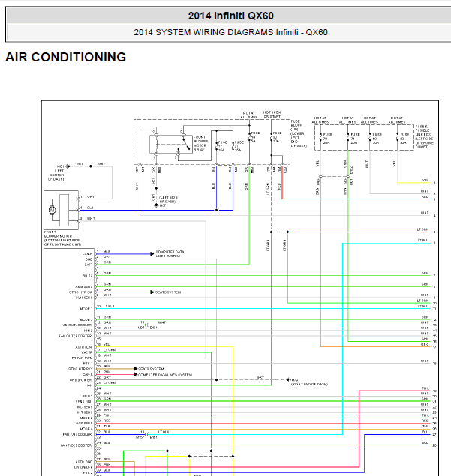Click the 'FAN OUT(BOOSTER)' pin label

[76, 336]
